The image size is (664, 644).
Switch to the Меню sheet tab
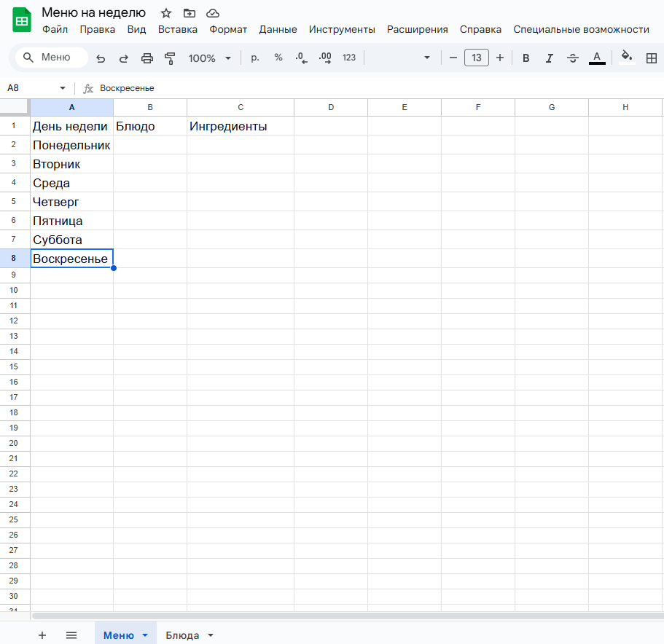(119, 635)
